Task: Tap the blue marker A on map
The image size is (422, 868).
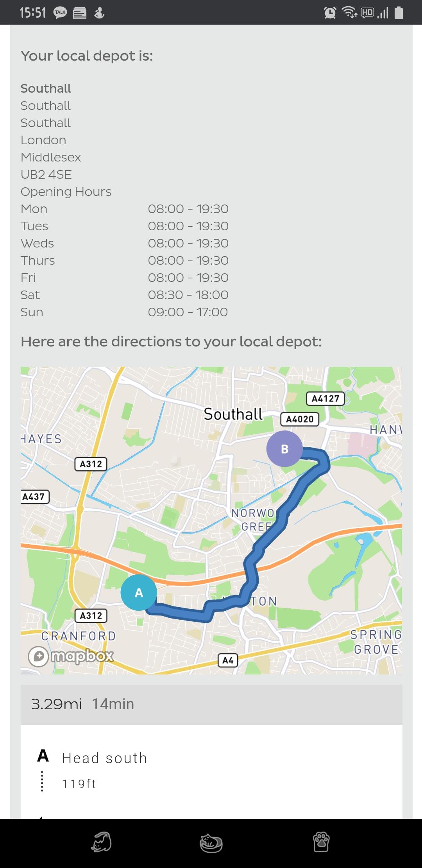Action: click(139, 592)
